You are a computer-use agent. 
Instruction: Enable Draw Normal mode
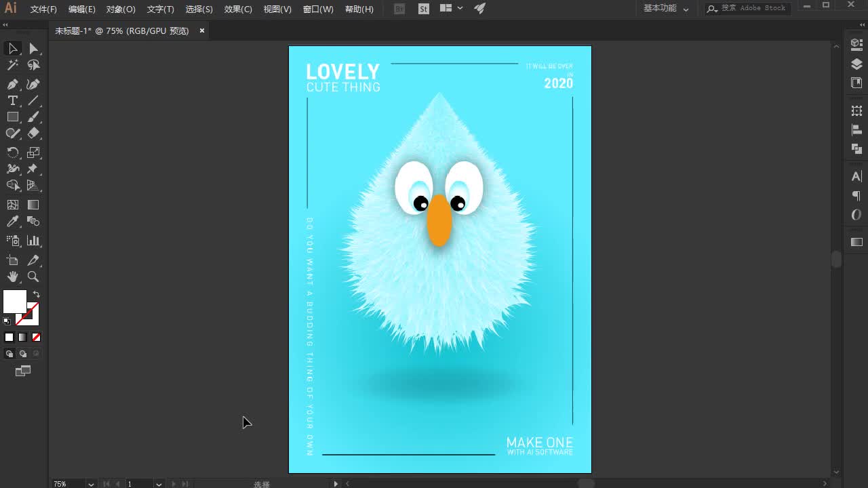[x=9, y=354]
